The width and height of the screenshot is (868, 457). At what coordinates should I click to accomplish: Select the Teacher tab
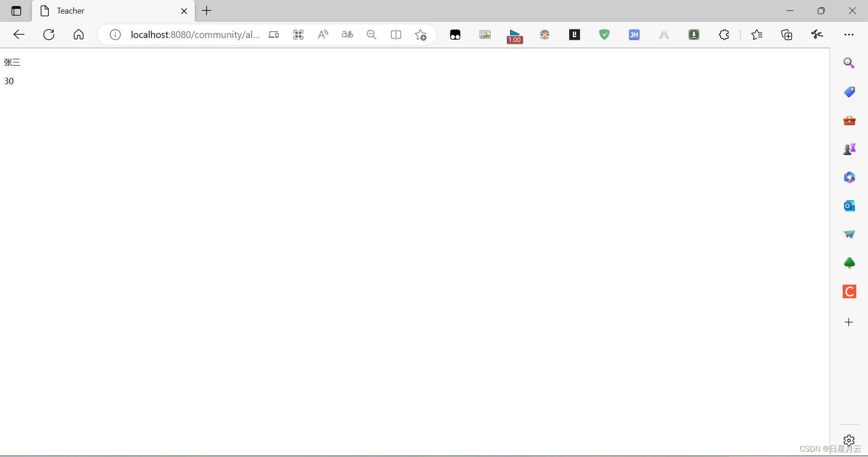pyautogui.click(x=113, y=11)
